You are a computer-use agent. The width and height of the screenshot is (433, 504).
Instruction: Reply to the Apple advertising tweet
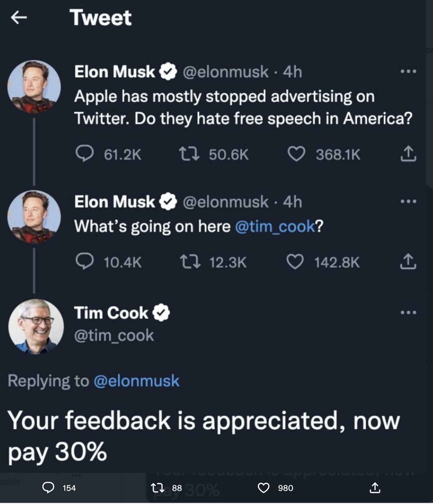coord(84,154)
